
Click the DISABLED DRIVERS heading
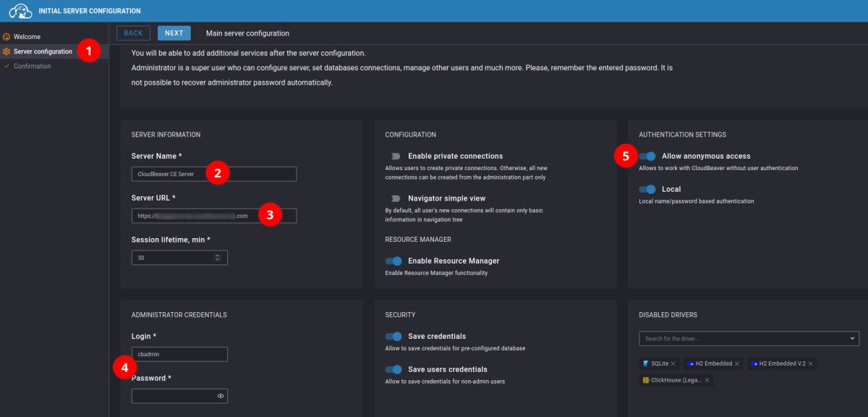668,315
